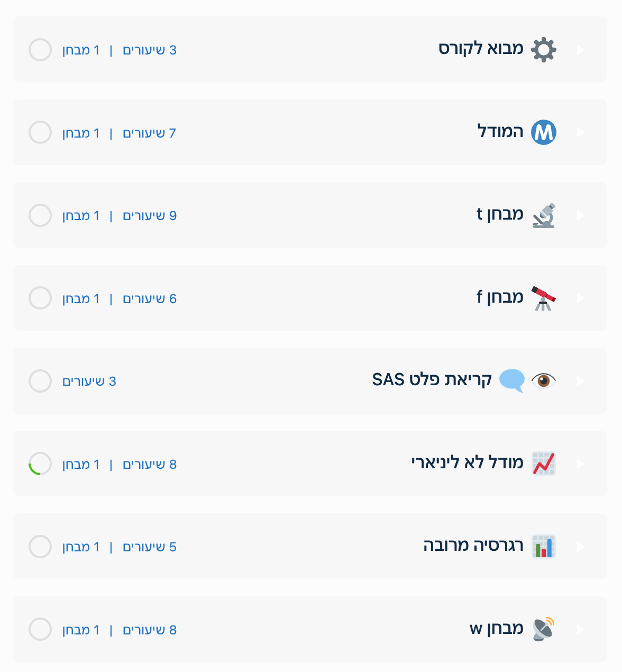Toggle the completion circle for רגרסיה מרובה

40,547
